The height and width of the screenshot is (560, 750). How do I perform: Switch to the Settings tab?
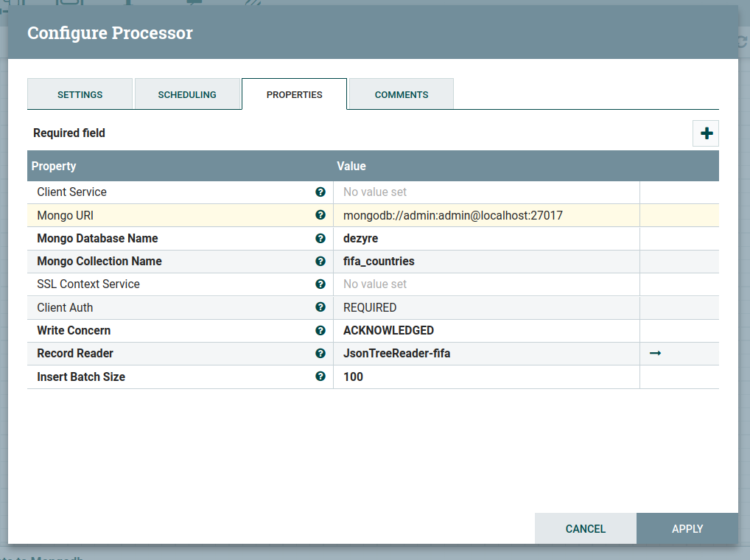click(x=80, y=94)
